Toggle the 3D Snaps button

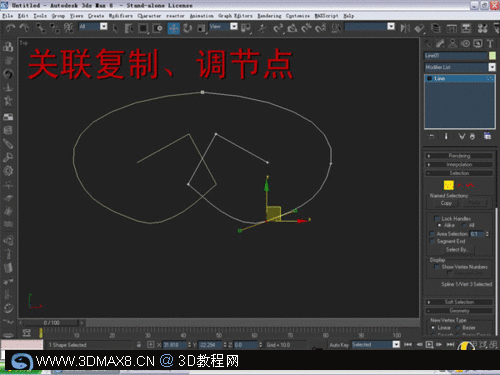278,28
